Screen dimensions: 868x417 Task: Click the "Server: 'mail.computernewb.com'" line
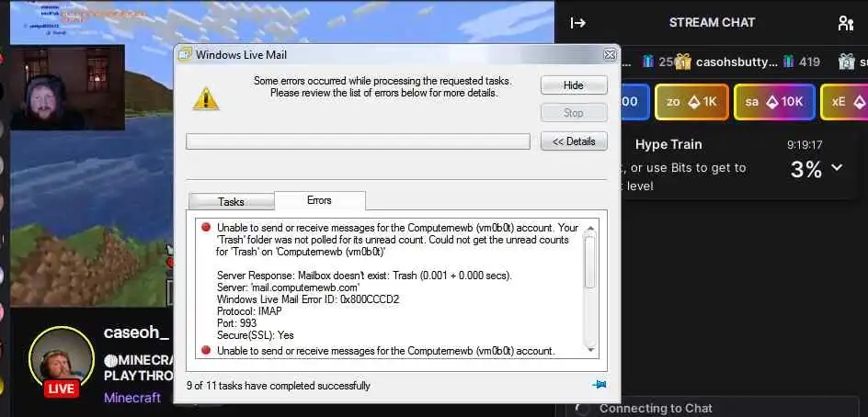(289, 287)
